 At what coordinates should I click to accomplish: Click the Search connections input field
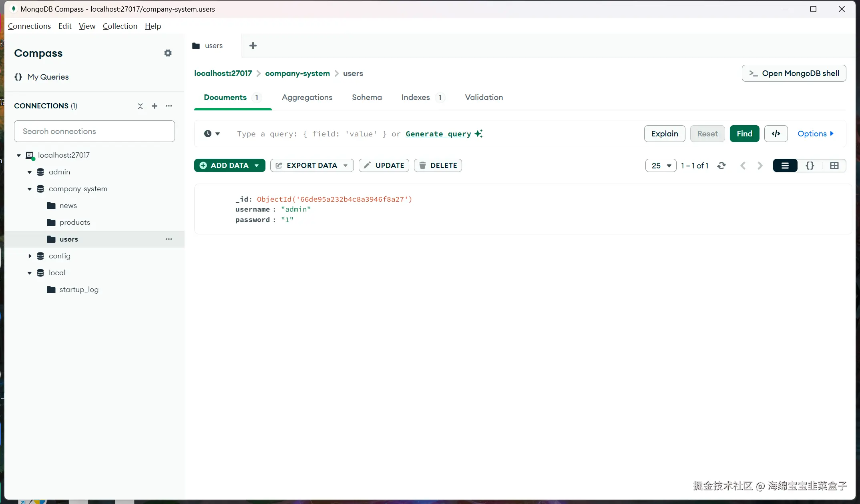pyautogui.click(x=94, y=131)
